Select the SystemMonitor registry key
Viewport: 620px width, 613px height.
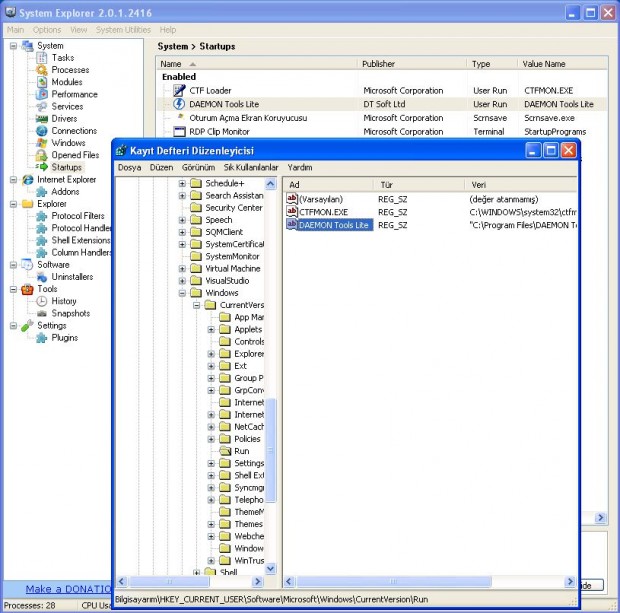click(232, 257)
